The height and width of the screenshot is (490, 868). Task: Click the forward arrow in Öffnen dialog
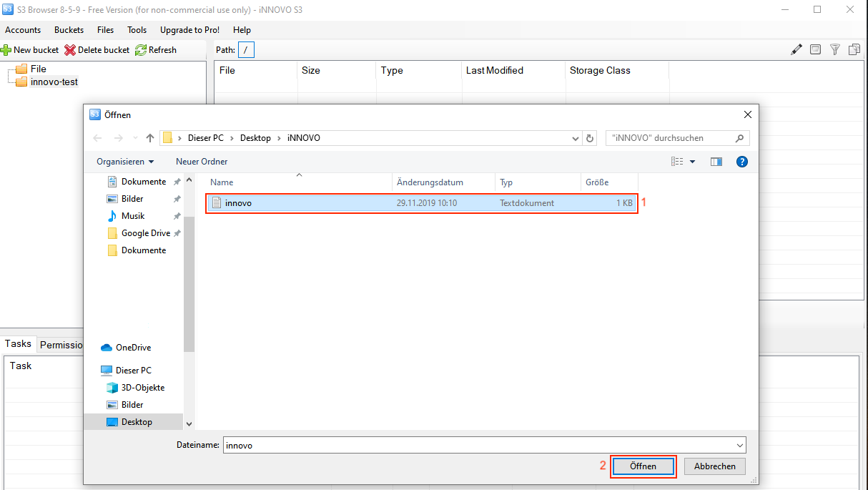[119, 138]
